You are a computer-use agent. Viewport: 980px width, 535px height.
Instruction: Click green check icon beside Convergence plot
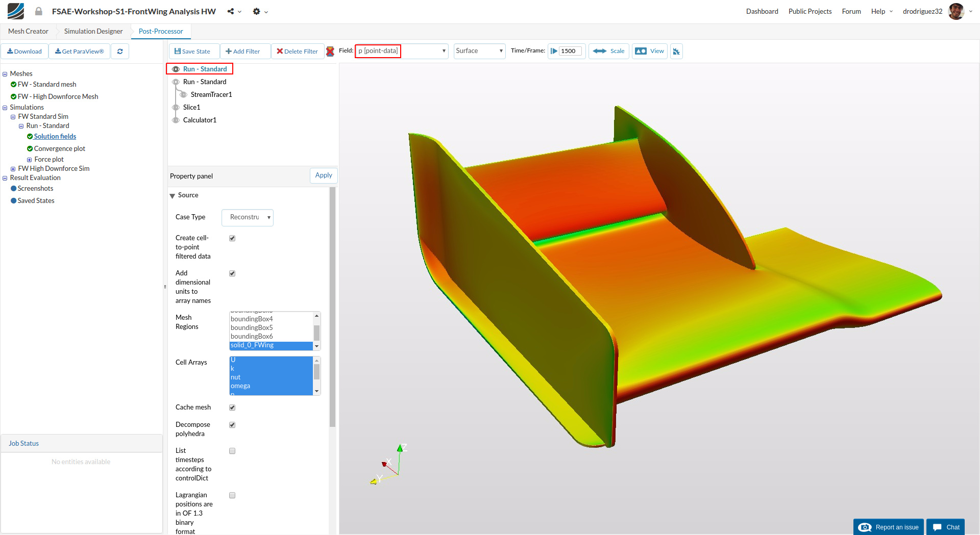coord(30,149)
